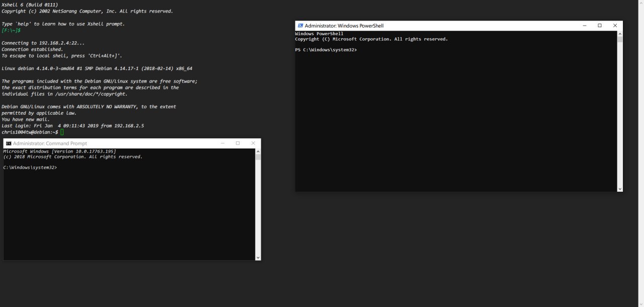Viewport: 644px width, 307px height.
Task: Open the PowerShell window system menu icon
Action: click(x=300, y=26)
